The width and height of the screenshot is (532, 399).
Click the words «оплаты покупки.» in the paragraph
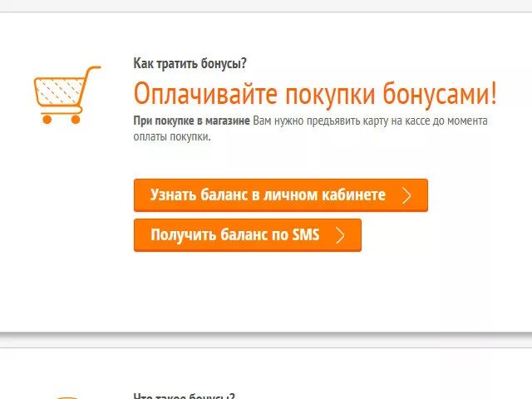(172, 136)
